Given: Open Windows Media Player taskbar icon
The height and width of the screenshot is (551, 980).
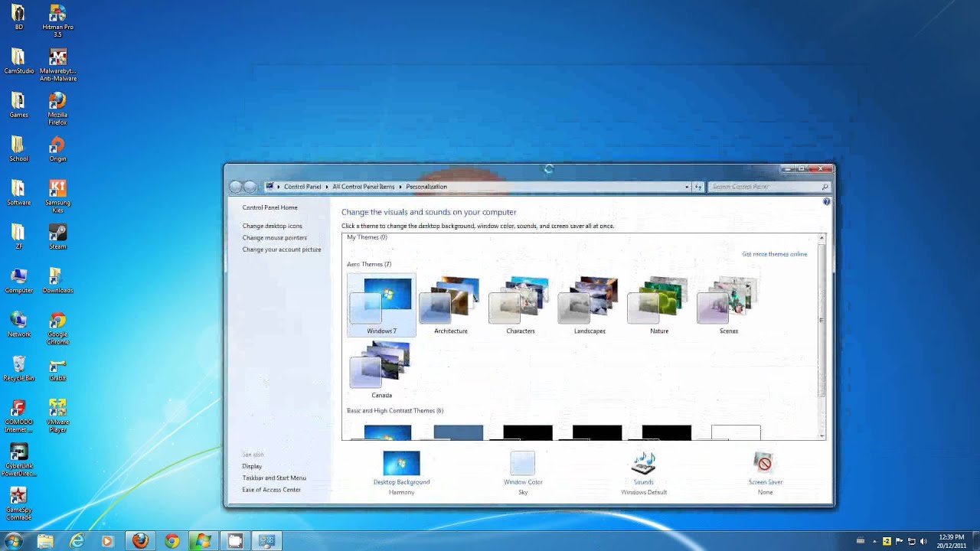Looking at the screenshot, I should (x=107, y=541).
